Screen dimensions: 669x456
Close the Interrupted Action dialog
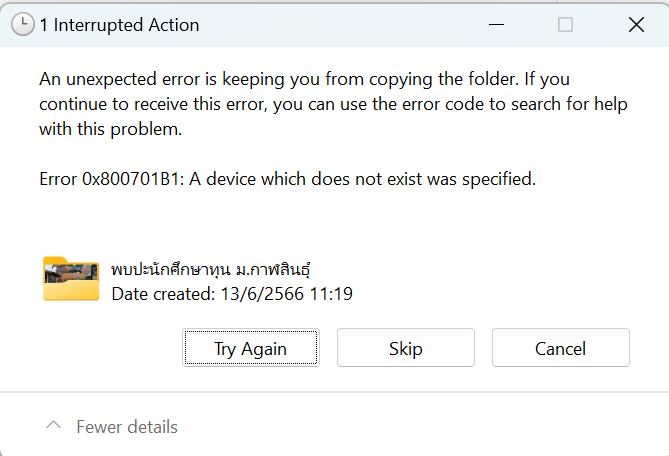click(x=636, y=25)
